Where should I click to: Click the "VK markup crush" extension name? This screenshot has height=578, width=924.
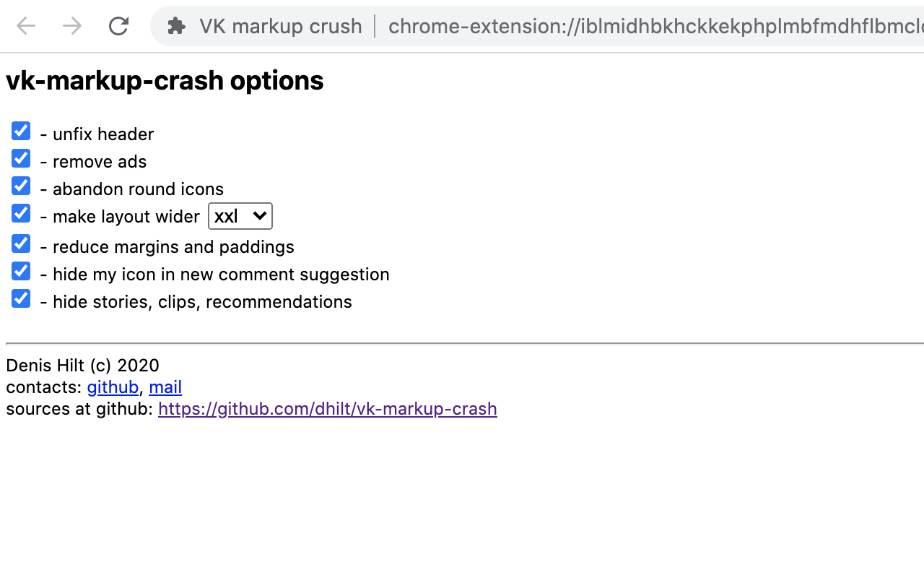280,26
